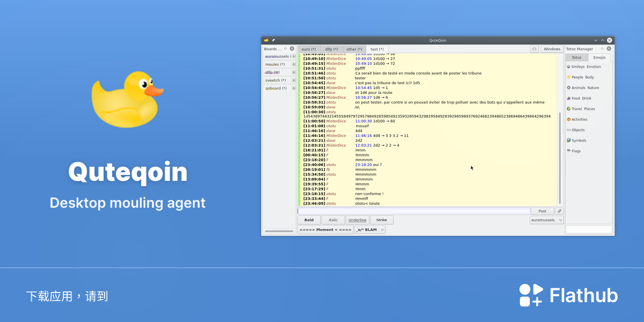The height and width of the screenshot is (322, 644).
Task: Click the Windows button
Action: click(552, 49)
